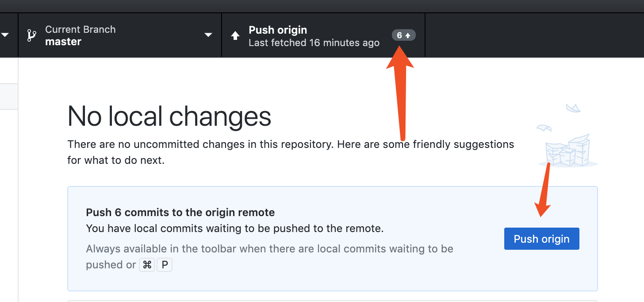The image size is (644, 302).
Task: Click the Command key symbol in the hint
Action: (147, 265)
